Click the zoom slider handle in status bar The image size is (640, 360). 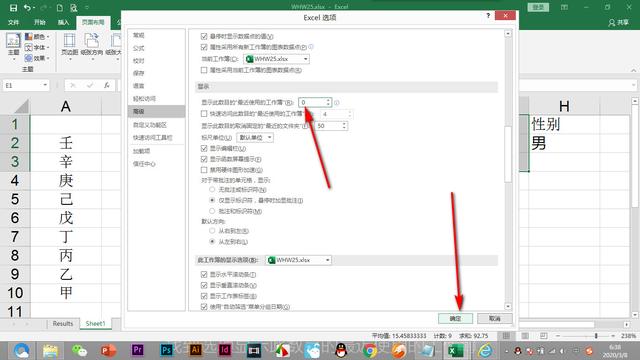(x=596, y=336)
